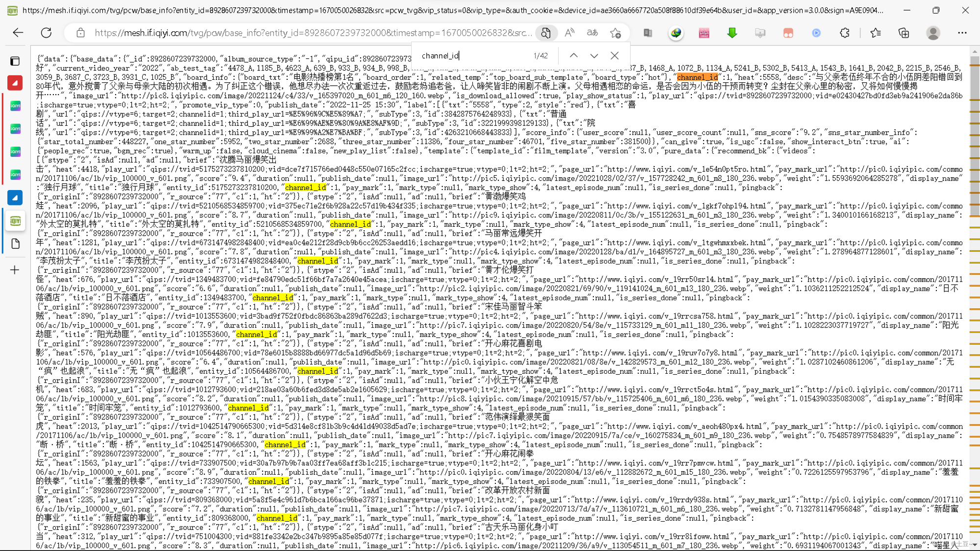The height and width of the screenshot is (551, 980).
Task: Add this page to favorites star
Action: 615,33
